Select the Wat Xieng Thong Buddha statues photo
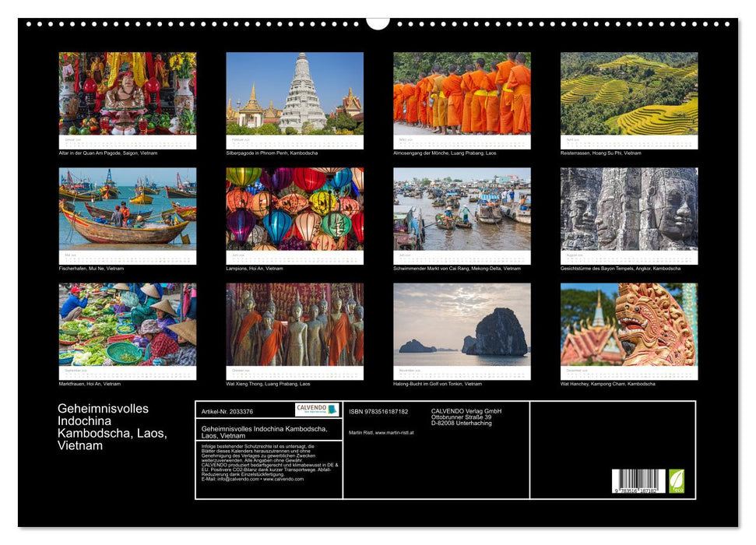This screenshot has height=545, width=756. coord(294,324)
